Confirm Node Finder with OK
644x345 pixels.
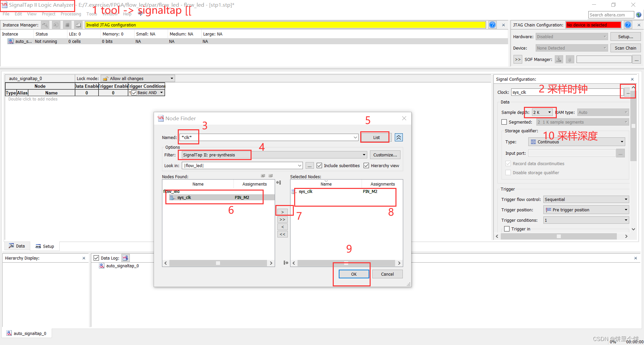(x=354, y=274)
